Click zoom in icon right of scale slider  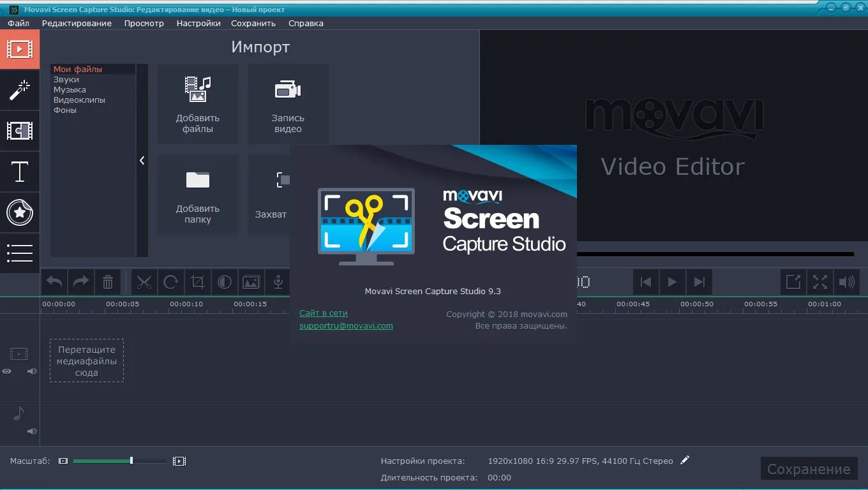[179, 461]
